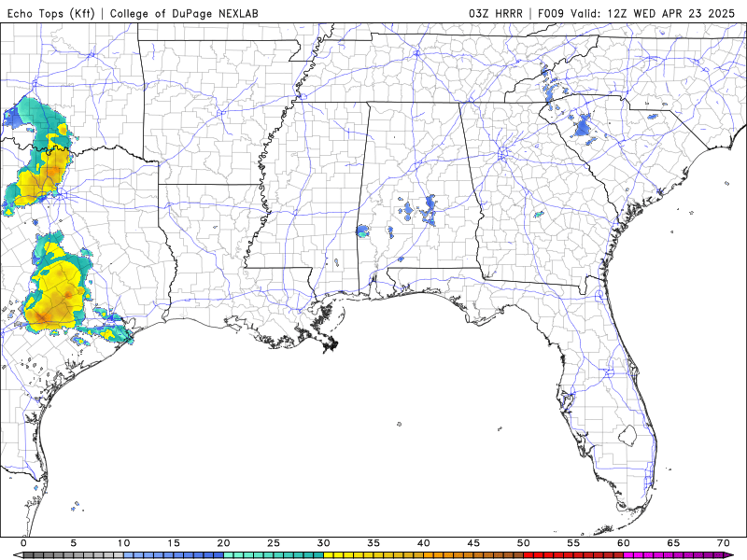This screenshot has height=560, width=747.
Task: Click the colorbar label "15"
Action: [174, 543]
